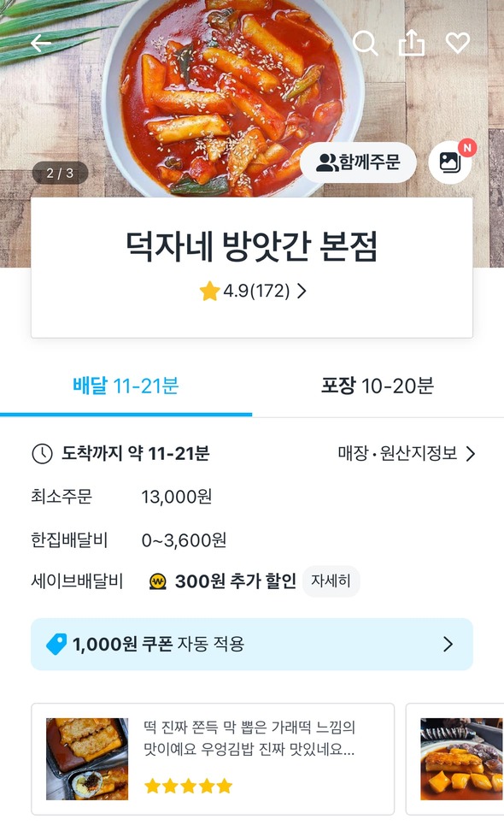504x831 pixels.
Task: Select the 포장 10-20분 tab
Action: pos(378,386)
